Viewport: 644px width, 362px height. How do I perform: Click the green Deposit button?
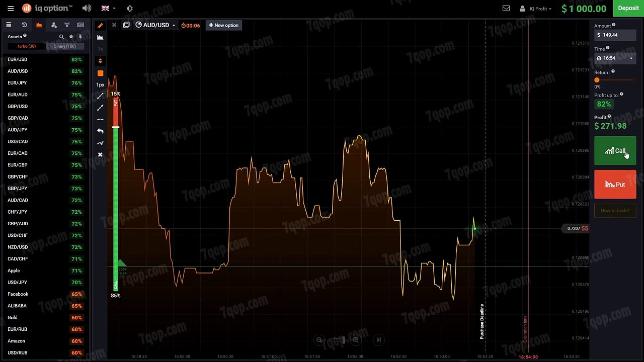(x=628, y=8)
